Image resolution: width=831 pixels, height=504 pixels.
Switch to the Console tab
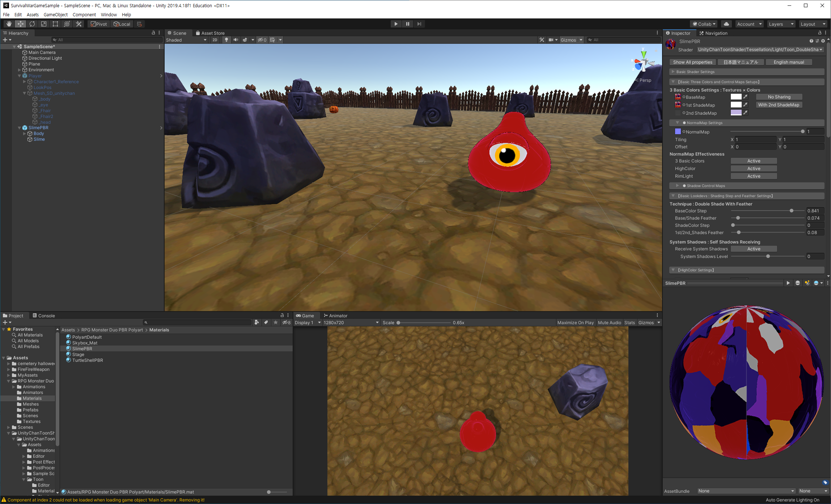(x=44, y=315)
